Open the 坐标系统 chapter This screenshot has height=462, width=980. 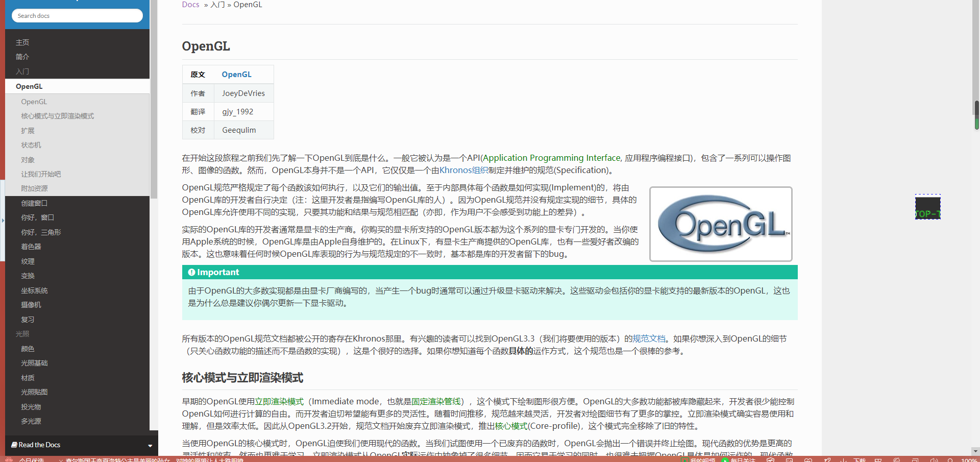coord(34,290)
